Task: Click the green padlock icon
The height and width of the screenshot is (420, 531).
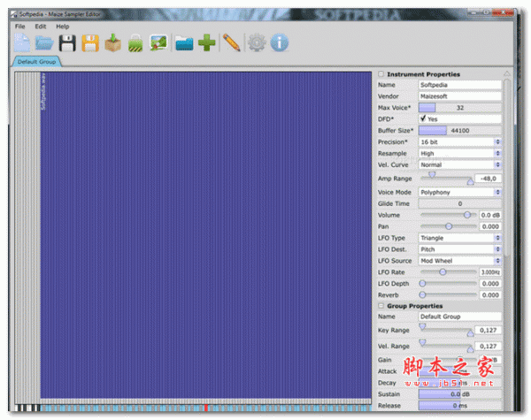Action: click(135, 43)
